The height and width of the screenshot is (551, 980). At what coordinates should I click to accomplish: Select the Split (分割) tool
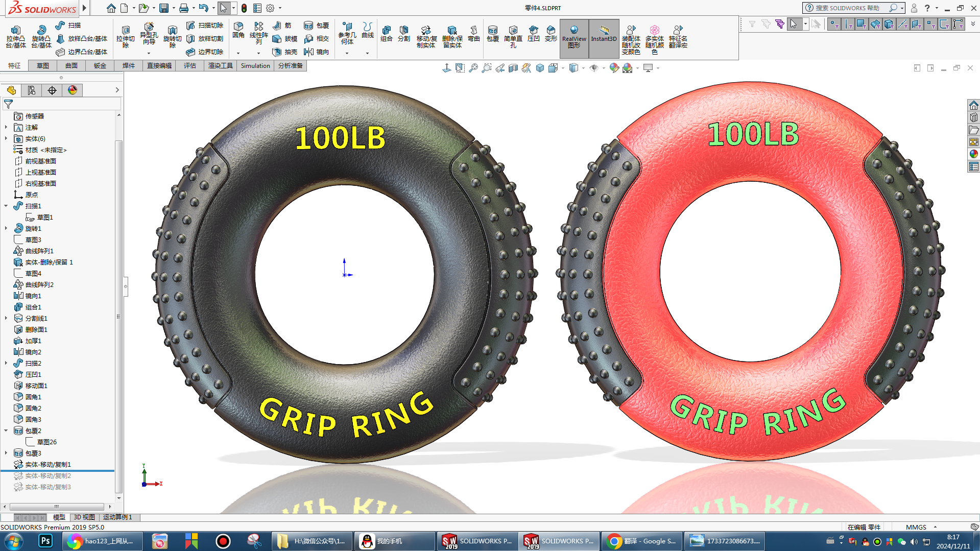[x=404, y=34]
